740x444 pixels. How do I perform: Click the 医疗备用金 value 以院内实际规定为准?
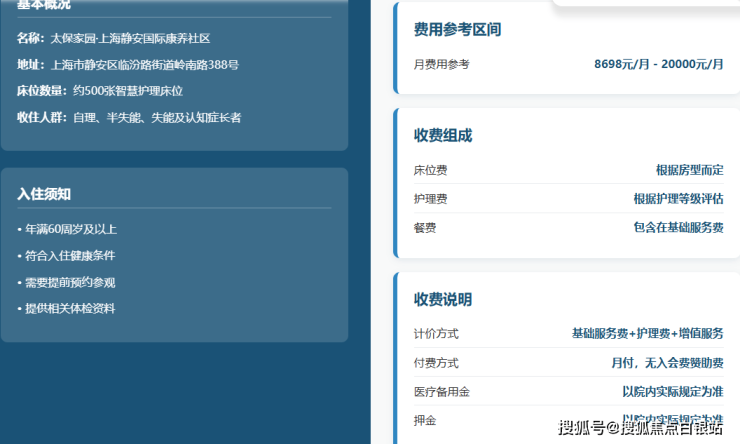673,392
